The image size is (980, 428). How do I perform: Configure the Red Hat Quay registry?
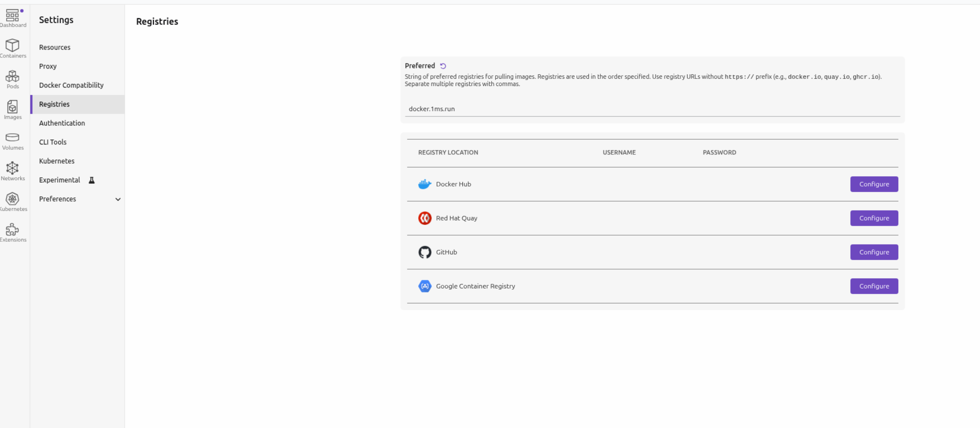[874, 218]
